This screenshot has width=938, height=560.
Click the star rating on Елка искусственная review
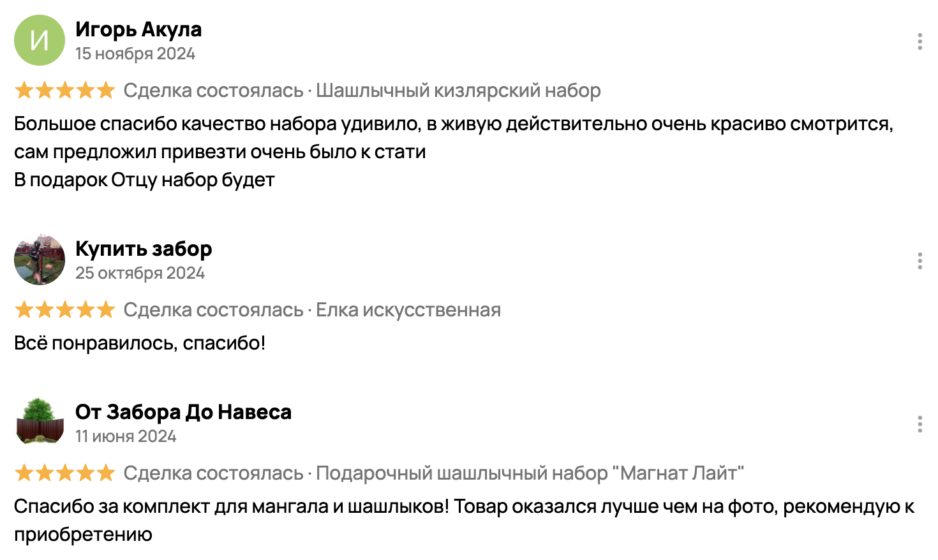64,309
